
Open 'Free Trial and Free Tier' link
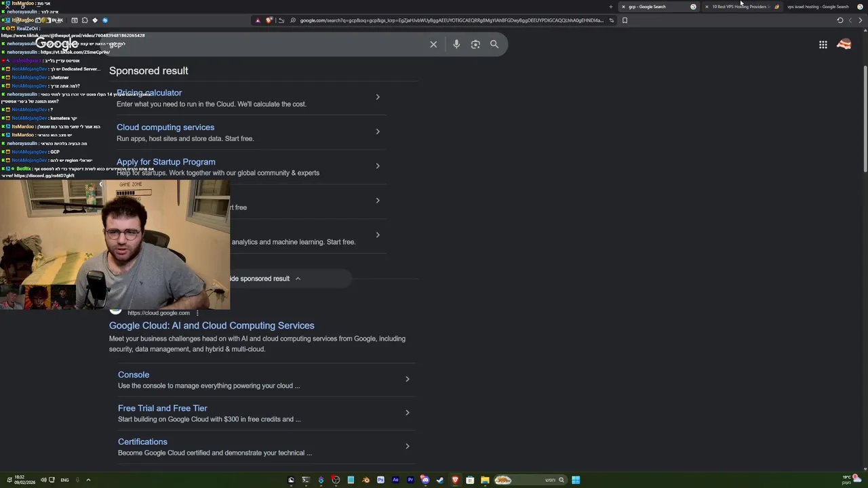click(x=163, y=408)
